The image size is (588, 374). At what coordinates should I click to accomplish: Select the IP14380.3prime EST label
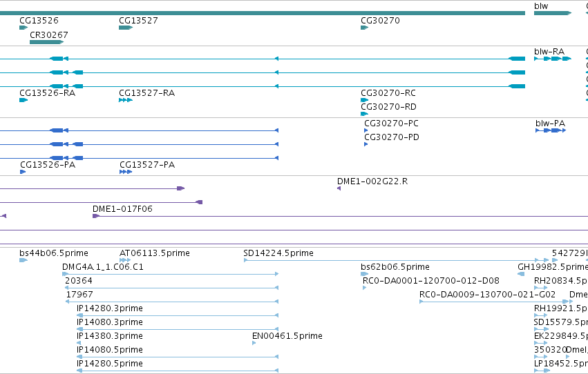pos(109,336)
